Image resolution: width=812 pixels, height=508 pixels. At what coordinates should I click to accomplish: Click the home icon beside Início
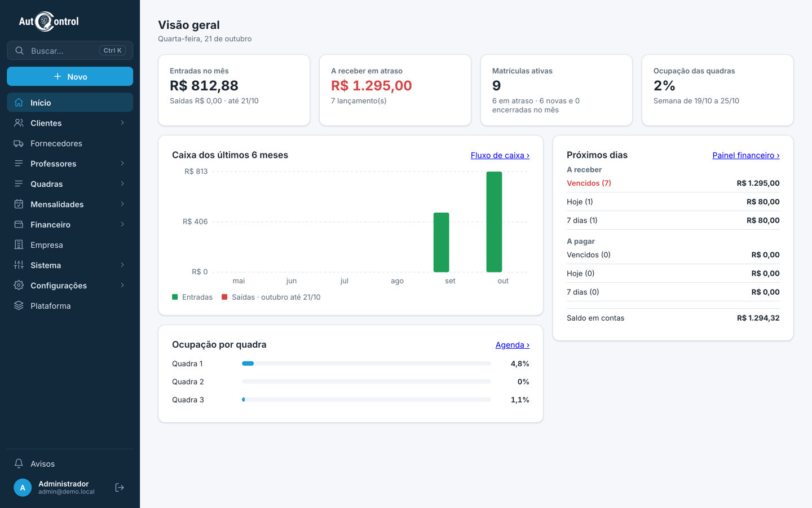[19, 103]
